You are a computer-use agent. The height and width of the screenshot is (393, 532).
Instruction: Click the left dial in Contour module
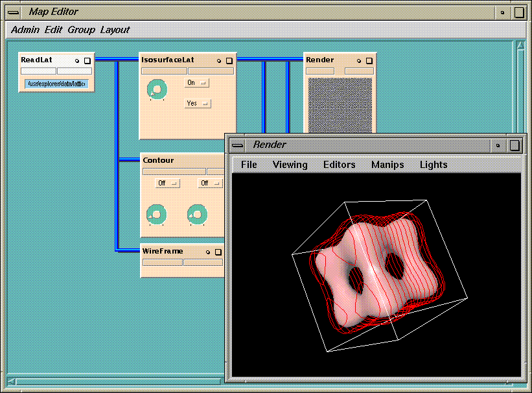[157, 213]
